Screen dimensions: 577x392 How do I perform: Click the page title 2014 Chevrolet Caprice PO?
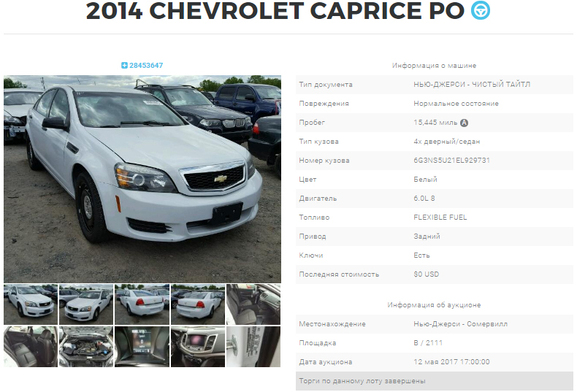pyautogui.click(x=275, y=11)
